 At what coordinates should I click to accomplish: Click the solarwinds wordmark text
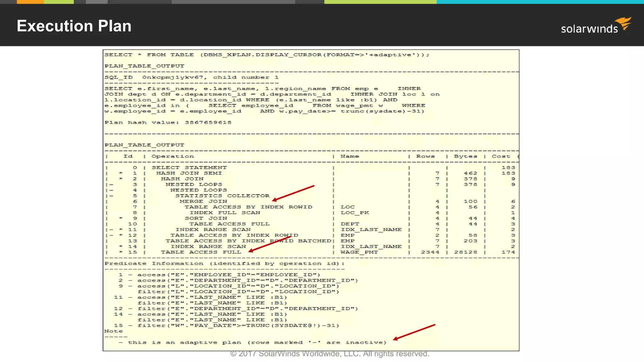click(x=589, y=29)
